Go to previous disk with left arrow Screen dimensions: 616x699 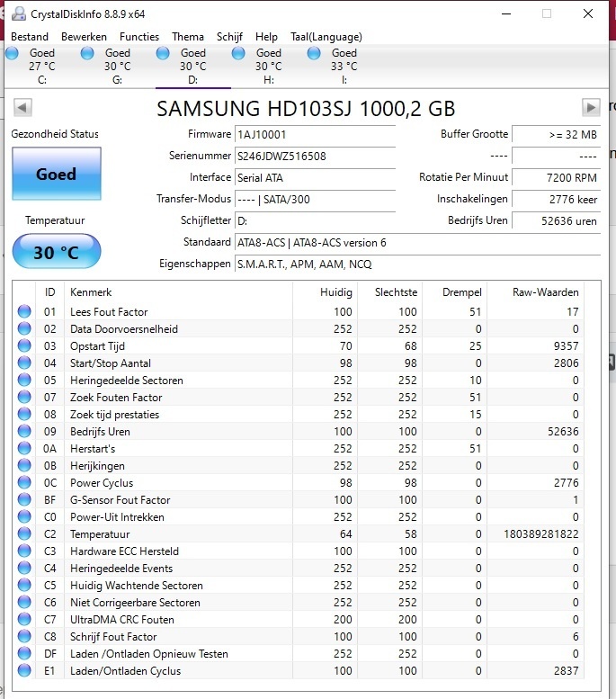coord(22,107)
